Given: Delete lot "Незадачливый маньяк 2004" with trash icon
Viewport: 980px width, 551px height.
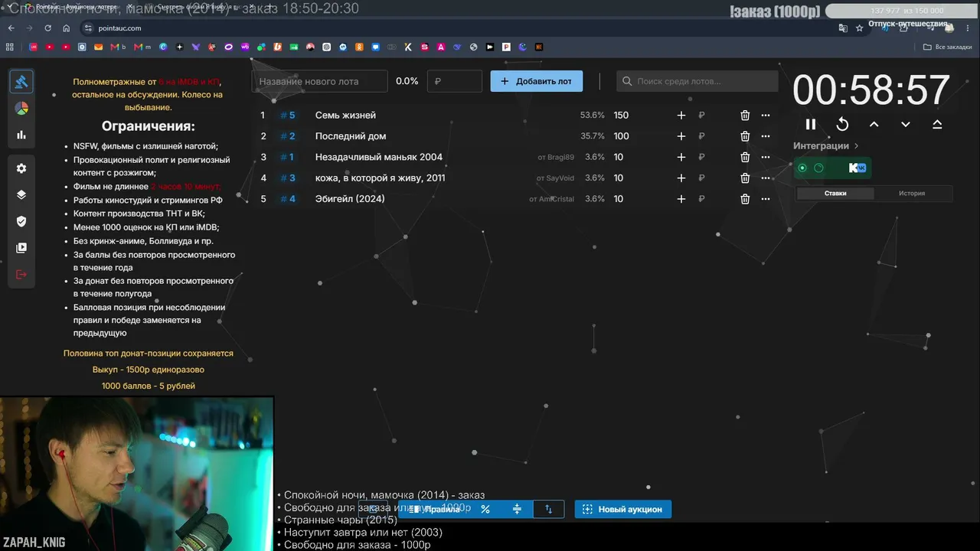Looking at the screenshot, I should (745, 157).
